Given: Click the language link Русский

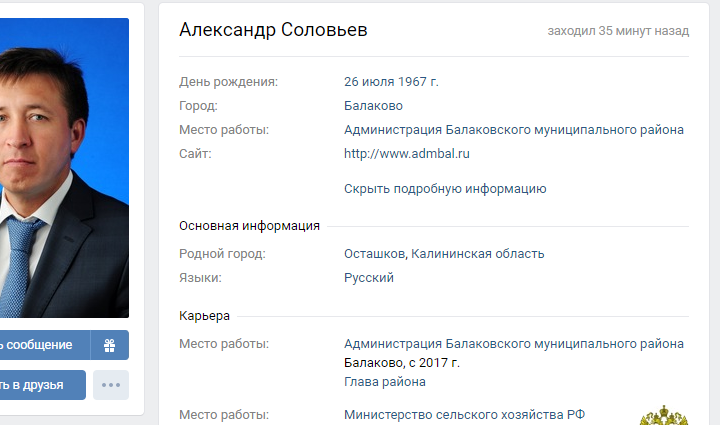Looking at the screenshot, I should tap(369, 278).
